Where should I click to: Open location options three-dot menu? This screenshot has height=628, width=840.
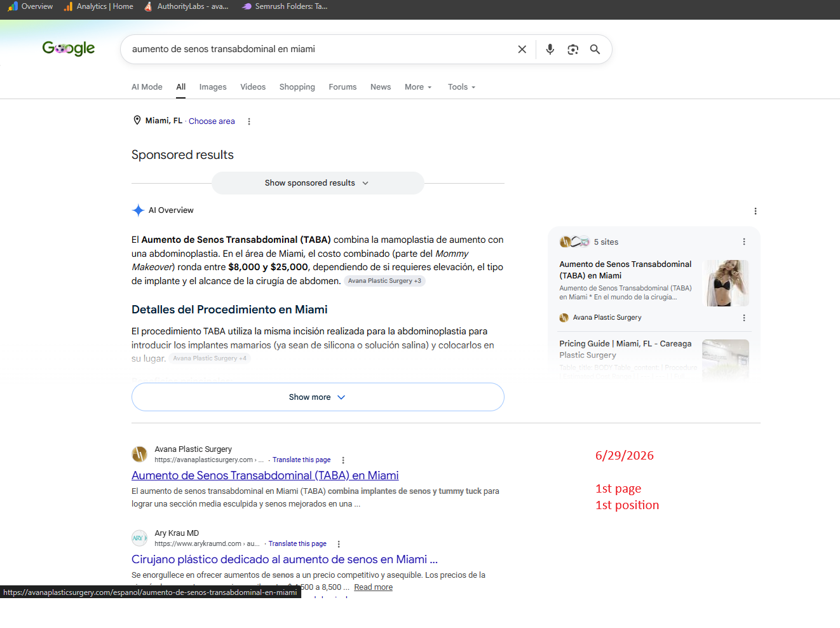click(x=249, y=121)
